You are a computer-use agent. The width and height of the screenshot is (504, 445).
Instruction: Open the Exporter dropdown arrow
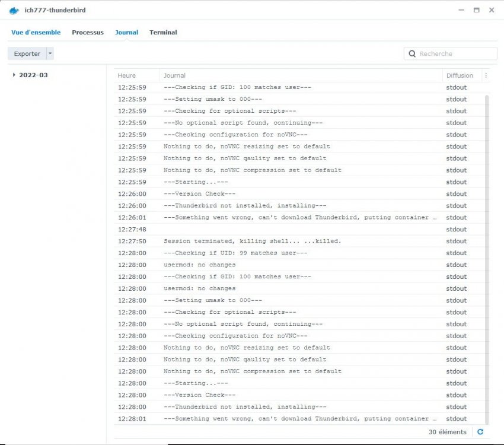[x=50, y=53]
